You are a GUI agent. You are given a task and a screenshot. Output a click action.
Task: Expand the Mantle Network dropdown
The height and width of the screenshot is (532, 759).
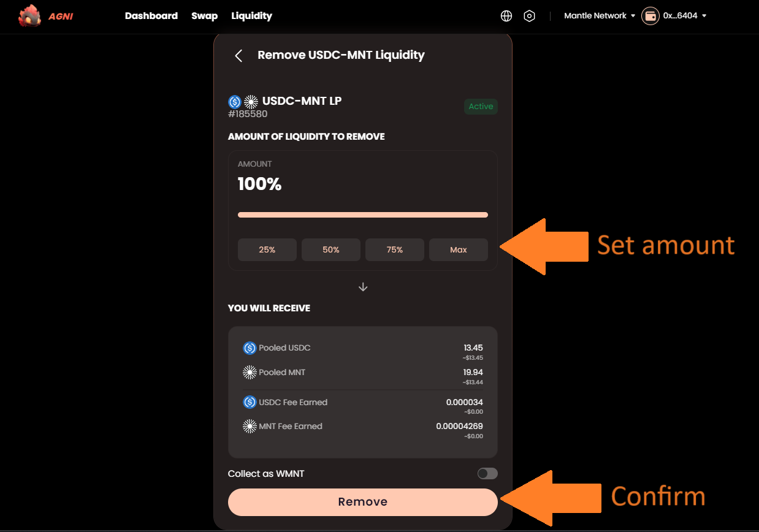(600, 16)
